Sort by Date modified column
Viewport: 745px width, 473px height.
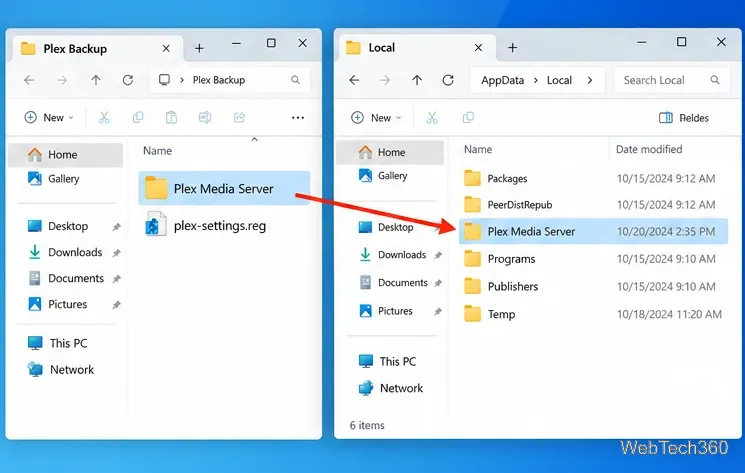point(649,149)
